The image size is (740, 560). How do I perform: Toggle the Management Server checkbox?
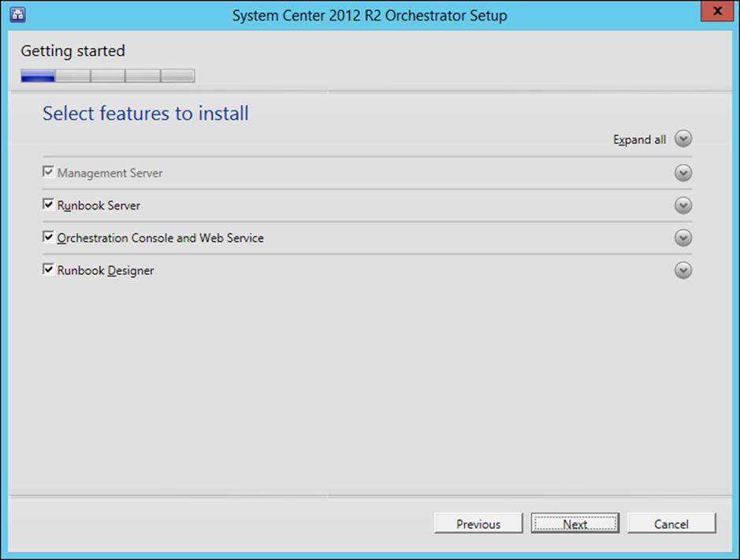click(x=48, y=171)
